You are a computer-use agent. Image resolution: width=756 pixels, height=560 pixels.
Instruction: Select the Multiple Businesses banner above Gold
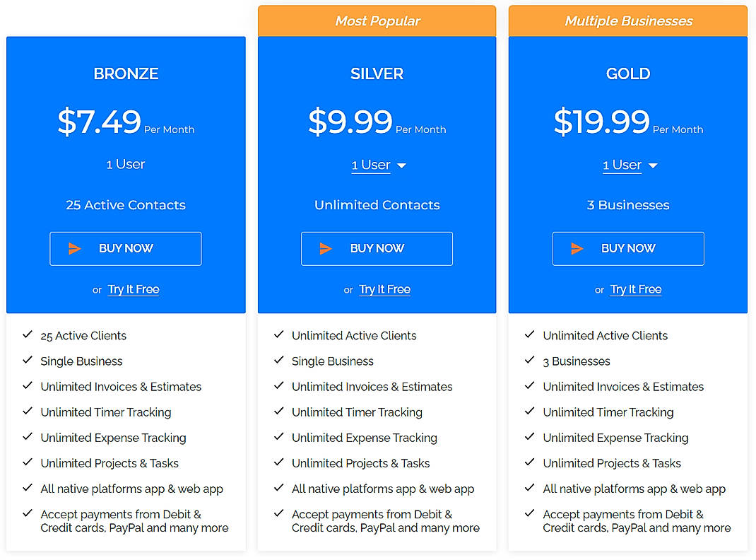click(x=627, y=21)
